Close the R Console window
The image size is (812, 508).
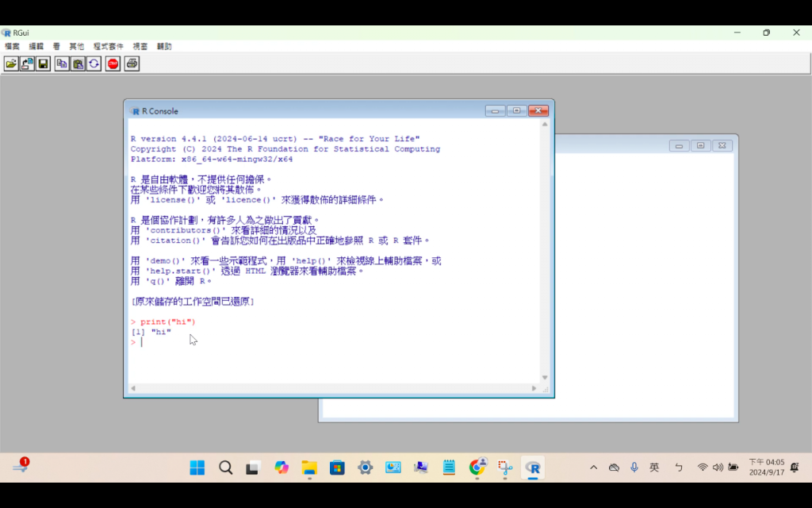coord(538,111)
